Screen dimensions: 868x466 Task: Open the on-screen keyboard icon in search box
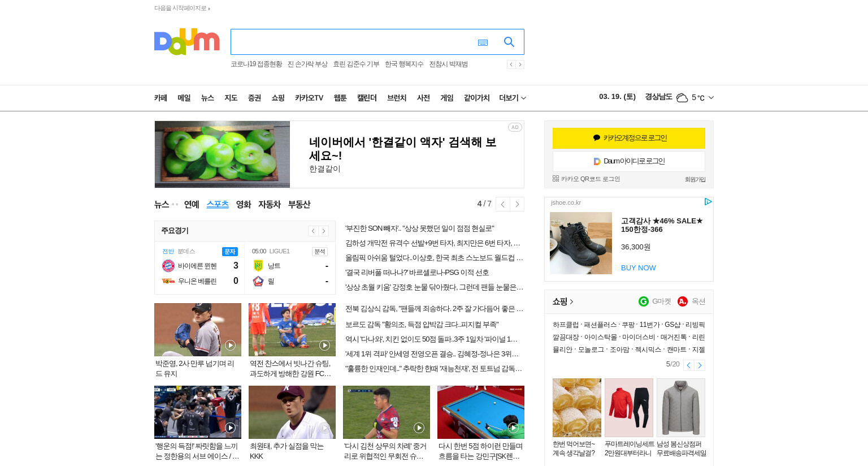point(483,42)
